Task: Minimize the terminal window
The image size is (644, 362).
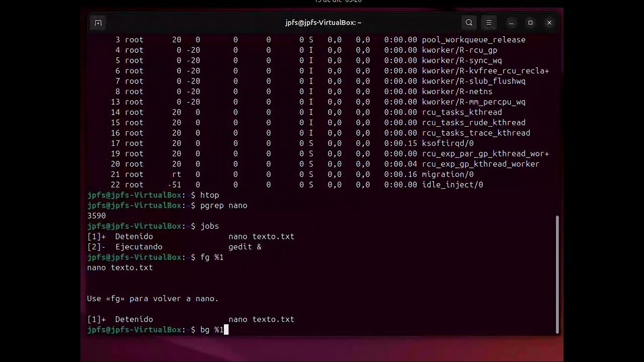Action: pos(511,23)
